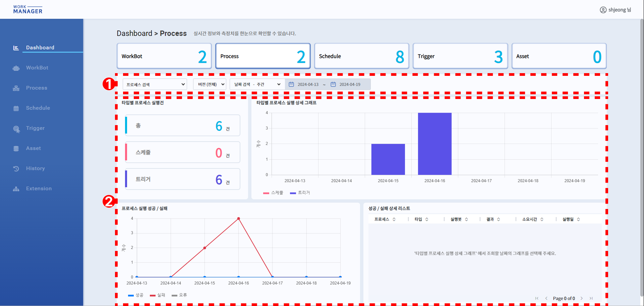The width and height of the screenshot is (644, 306).
Task: Click the Trigger icon in sidebar
Action: tap(16, 129)
